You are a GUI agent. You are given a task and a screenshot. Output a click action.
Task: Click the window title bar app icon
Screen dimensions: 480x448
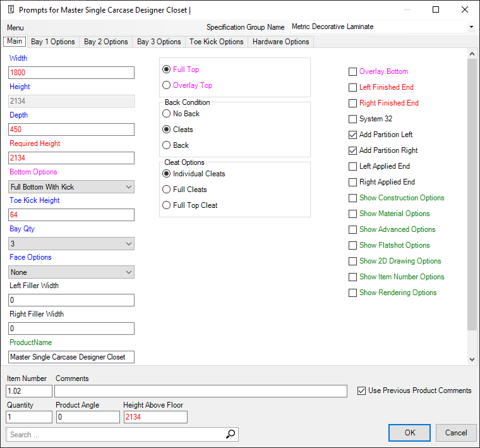9,10
